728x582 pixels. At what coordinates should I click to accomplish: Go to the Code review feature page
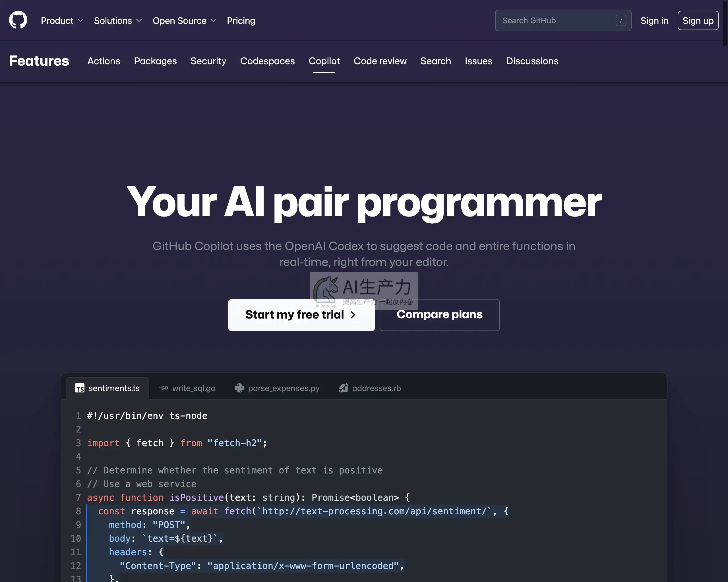(x=380, y=61)
